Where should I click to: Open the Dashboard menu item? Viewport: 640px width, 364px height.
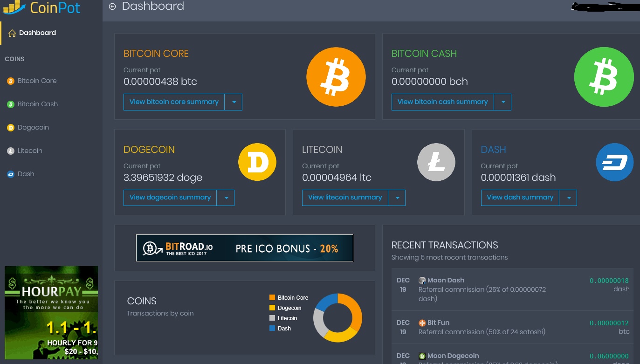point(51,33)
